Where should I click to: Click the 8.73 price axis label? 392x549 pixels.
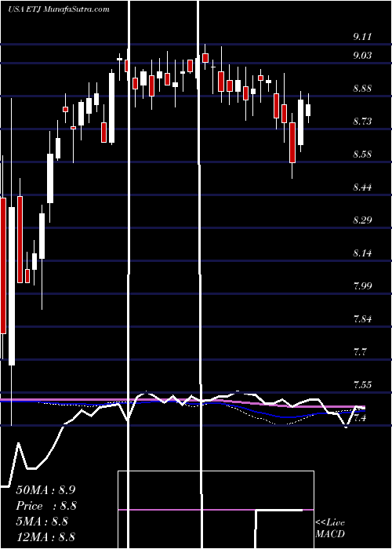pyautogui.click(x=362, y=121)
